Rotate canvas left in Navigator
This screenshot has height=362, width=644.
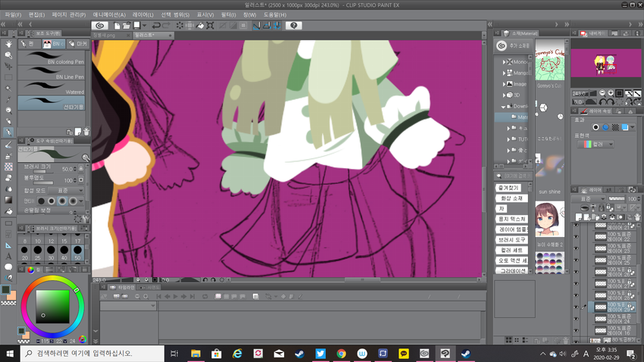point(602,101)
